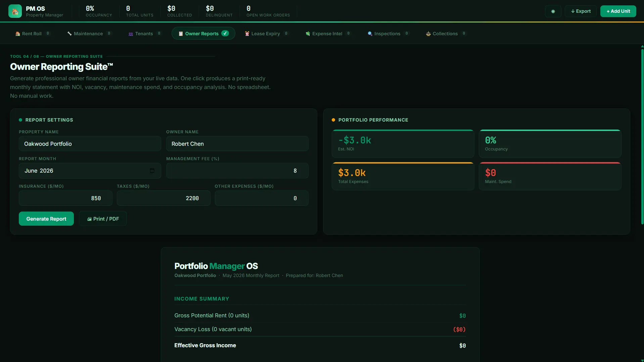Click the Inspections magnifier icon
The image size is (644, 362).
(x=370, y=34)
